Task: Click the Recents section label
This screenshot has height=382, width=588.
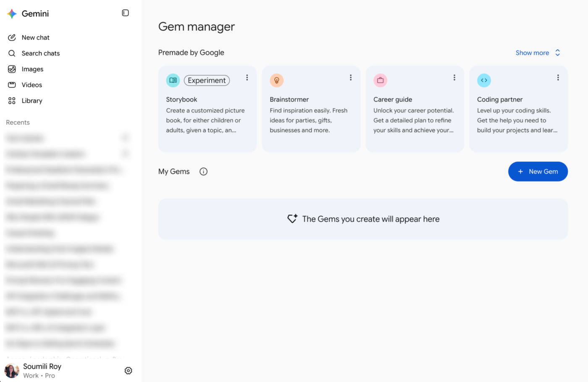Action: (18, 123)
